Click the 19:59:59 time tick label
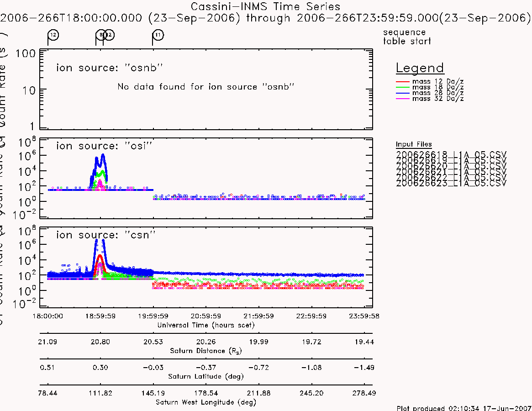This screenshot has height=411, width=532. tap(153, 316)
